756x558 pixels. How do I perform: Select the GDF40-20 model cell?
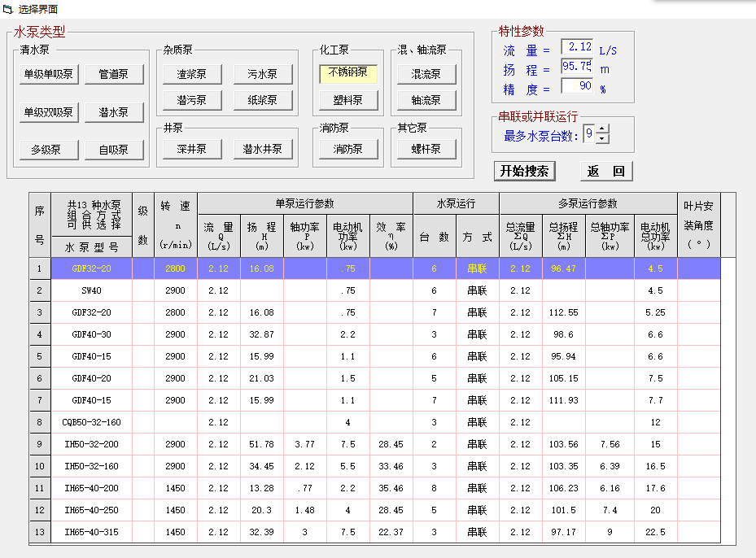92,378
